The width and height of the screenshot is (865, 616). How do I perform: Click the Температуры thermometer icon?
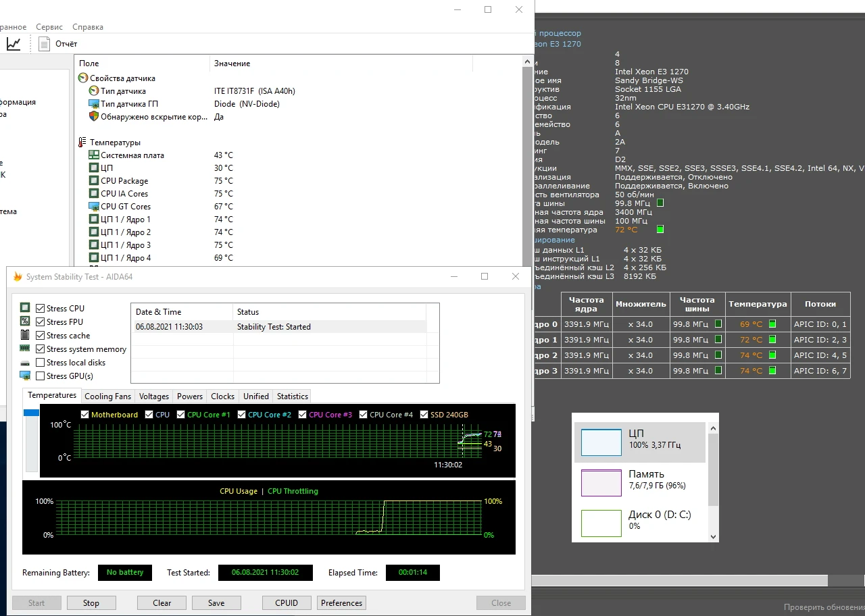[x=82, y=143]
